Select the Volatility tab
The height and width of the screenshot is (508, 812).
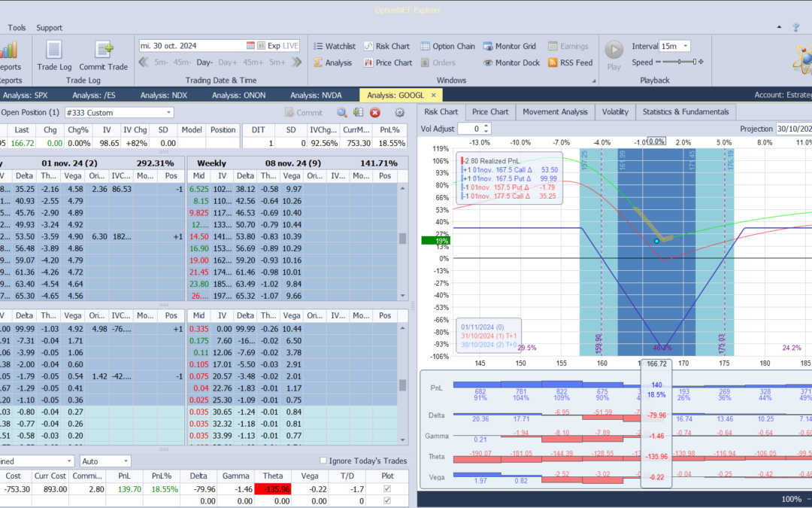coord(615,112)
